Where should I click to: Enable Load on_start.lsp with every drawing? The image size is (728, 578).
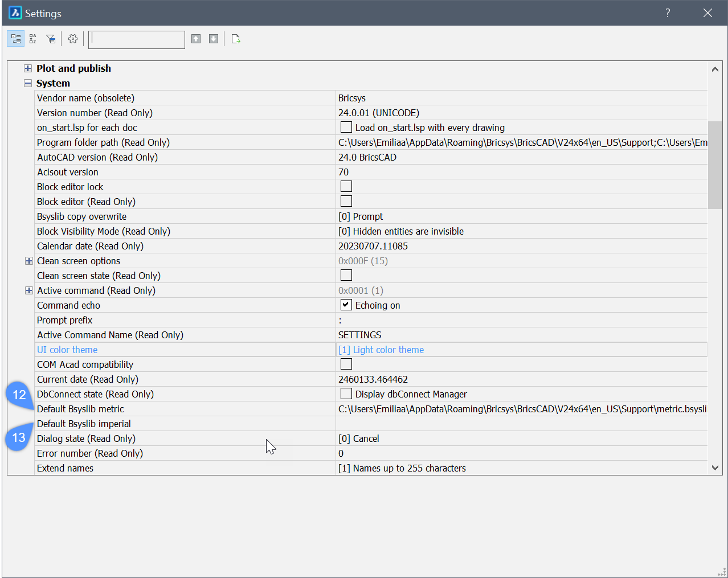(x=346, y=127)
